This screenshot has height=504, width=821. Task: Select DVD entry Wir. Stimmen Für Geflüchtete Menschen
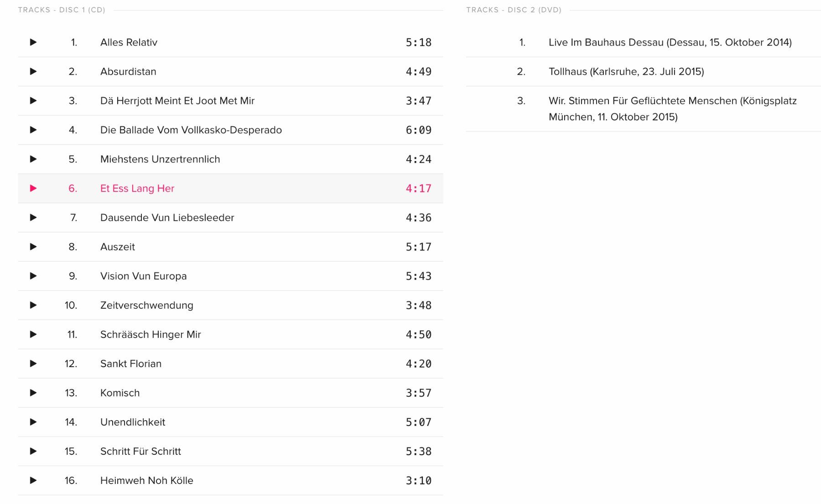(x=673, y=109)
